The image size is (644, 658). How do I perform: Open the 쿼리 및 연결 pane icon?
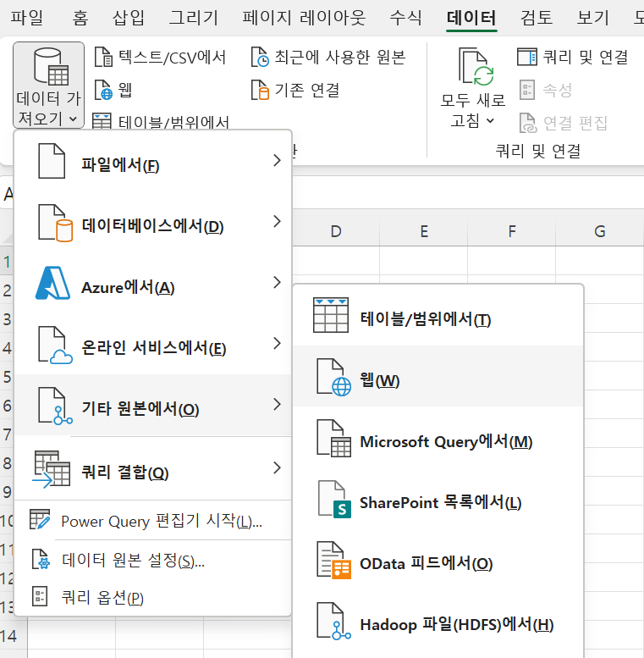tap(527, 57)
